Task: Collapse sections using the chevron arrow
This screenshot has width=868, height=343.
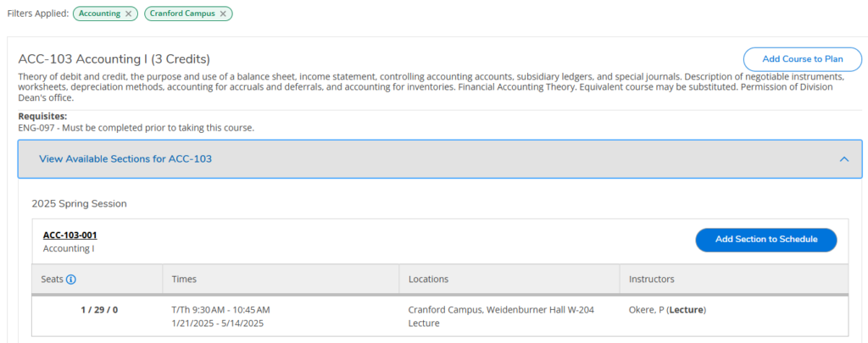Action: 843,158
